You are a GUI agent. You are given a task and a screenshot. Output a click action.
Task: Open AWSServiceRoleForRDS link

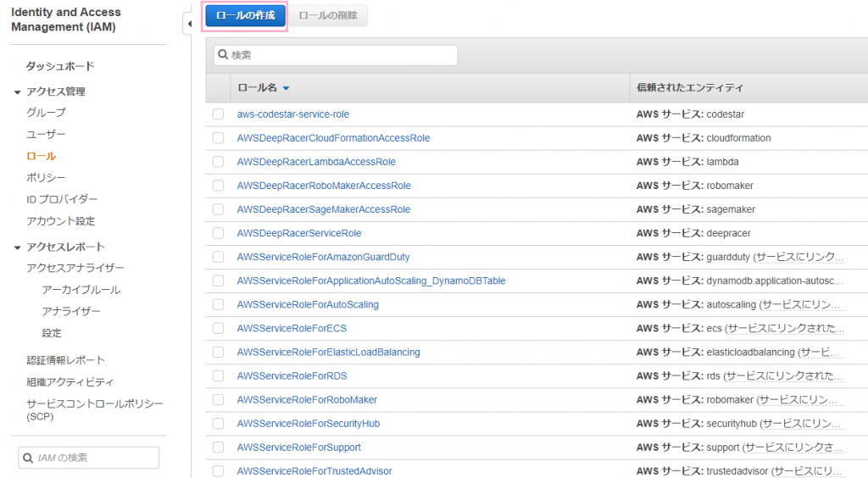[x=292, y=375]
